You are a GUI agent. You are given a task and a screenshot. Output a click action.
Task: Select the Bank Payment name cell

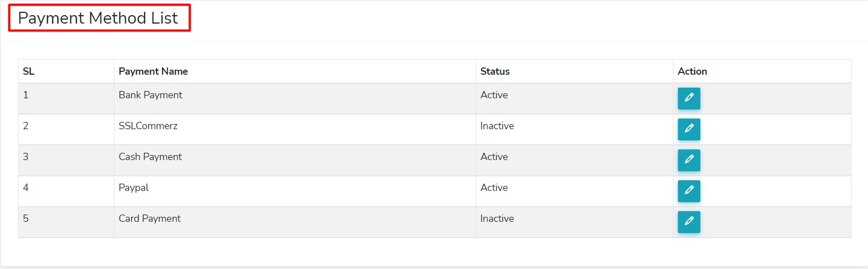[150, 95]
